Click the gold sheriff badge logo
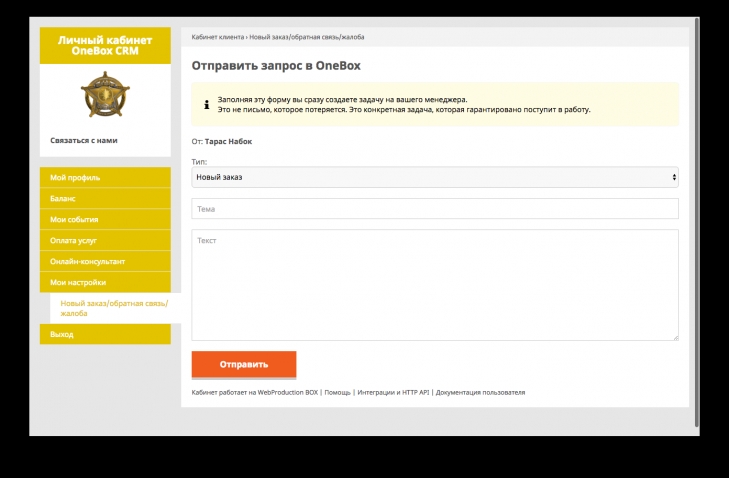This screenshot has height=478, width=729. [105, 95]
